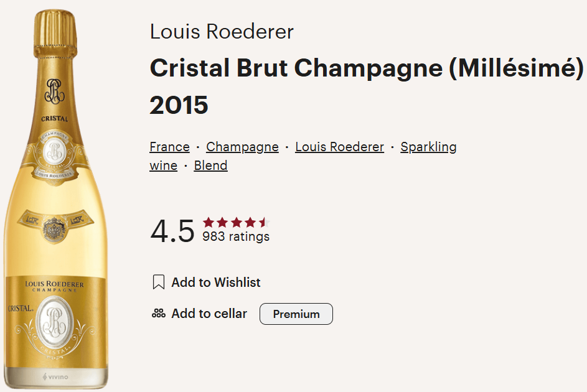
Task: Open the underlined Champagne region link
Action: point(242,147)
